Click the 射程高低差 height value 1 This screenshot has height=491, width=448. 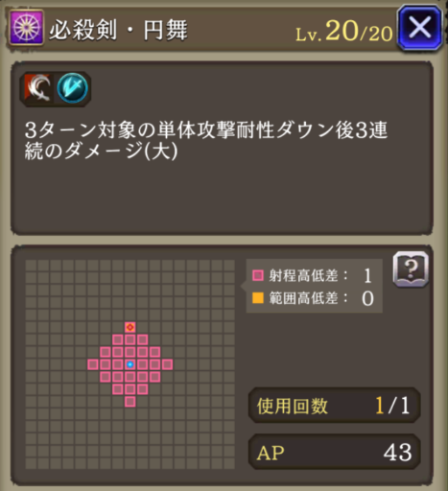pyautogui.click(x=367, y=275)
